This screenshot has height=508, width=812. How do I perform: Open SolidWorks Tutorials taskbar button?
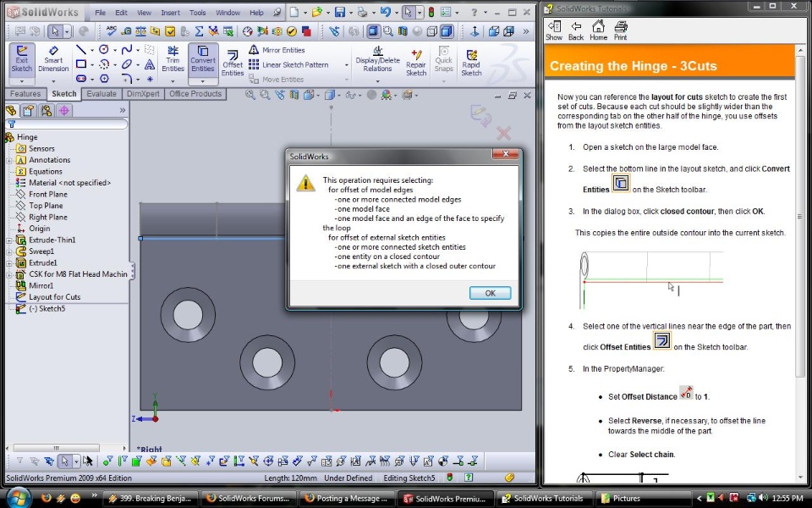[544, 498]
